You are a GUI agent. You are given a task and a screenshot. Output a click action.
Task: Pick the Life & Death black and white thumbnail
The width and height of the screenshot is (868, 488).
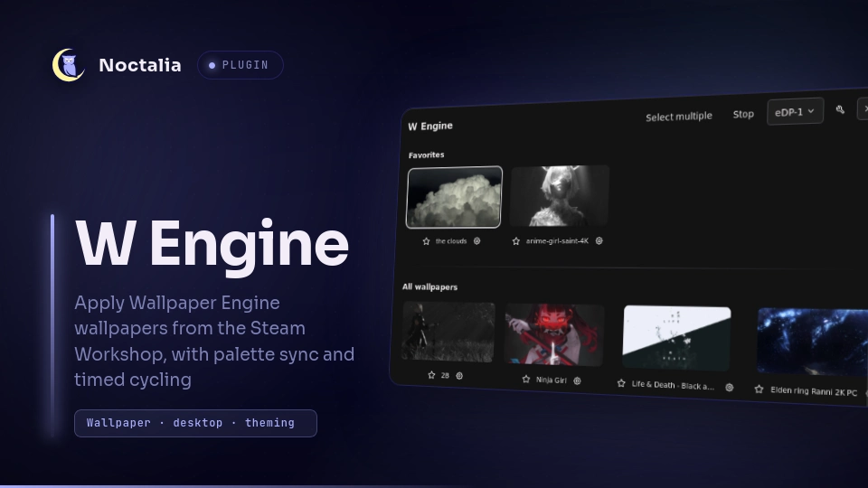pos(676,337)
